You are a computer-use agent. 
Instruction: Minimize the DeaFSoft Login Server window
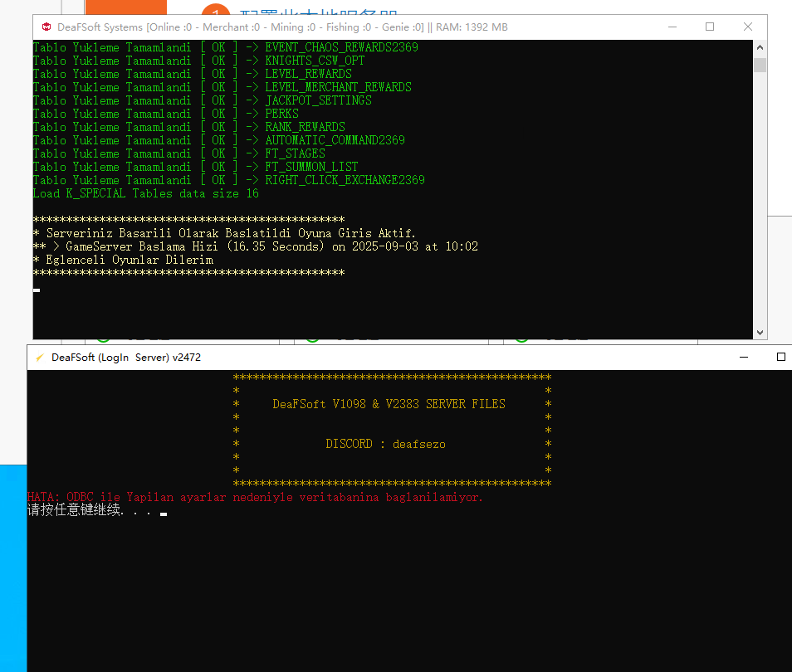[x=744, y=357]
